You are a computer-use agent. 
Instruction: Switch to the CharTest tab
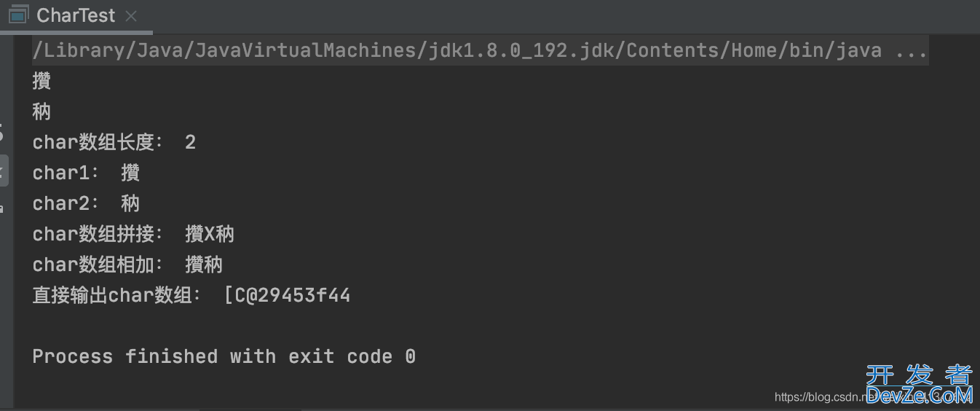(76, 15)
